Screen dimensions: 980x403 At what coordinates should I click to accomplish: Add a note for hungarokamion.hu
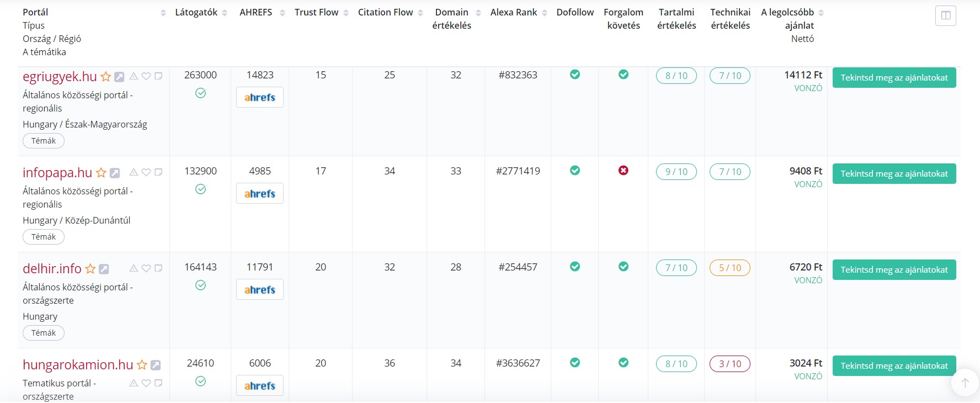coord(158,383)
